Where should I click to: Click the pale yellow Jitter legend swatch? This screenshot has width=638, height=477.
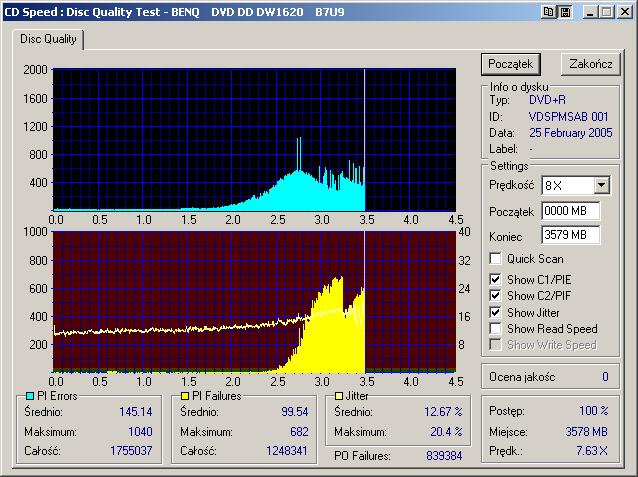click(339, 396)
